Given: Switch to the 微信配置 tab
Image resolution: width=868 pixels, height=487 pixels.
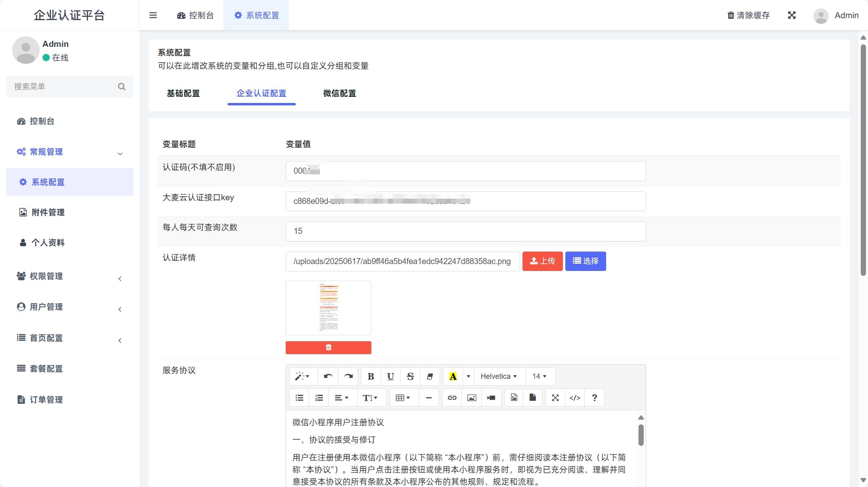Looking at the screenshot, I should pos(339,94).
